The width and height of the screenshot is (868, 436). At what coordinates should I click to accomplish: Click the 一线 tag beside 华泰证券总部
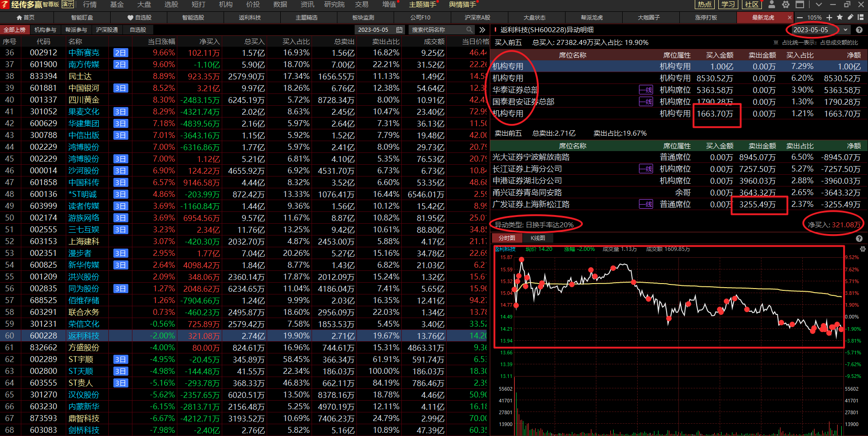(646, 90)
